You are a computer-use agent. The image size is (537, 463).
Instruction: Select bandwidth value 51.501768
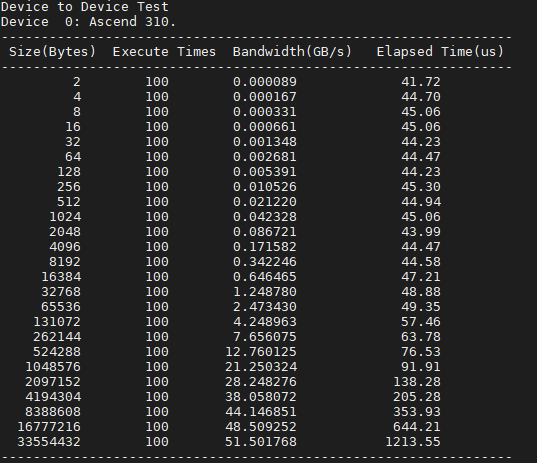point(261,442)
